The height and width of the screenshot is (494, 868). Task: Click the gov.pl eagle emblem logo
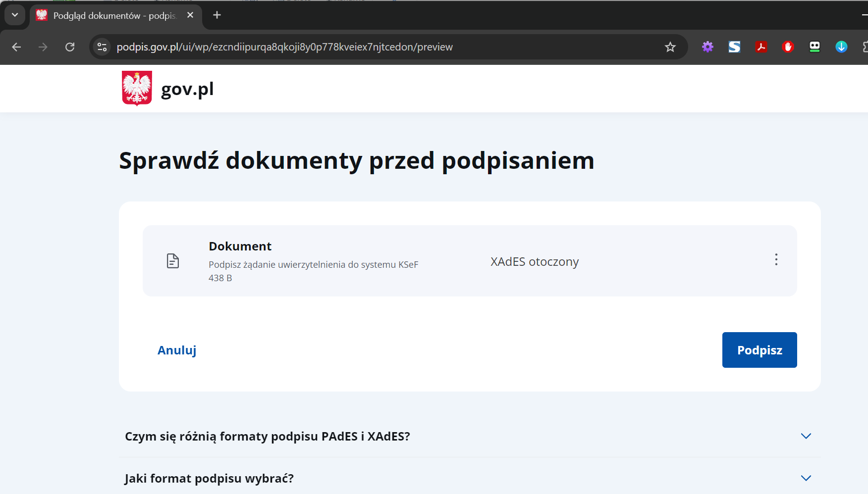137,89
